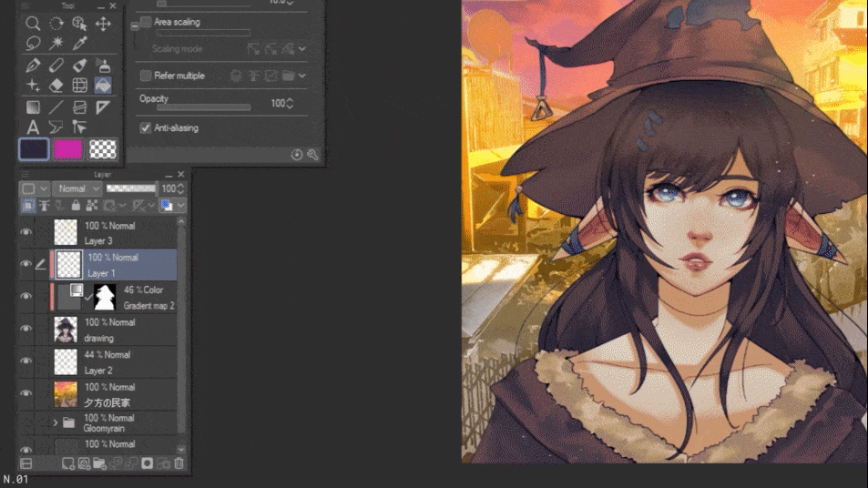Select the Decoration sparkle tool

click(33, 86)
